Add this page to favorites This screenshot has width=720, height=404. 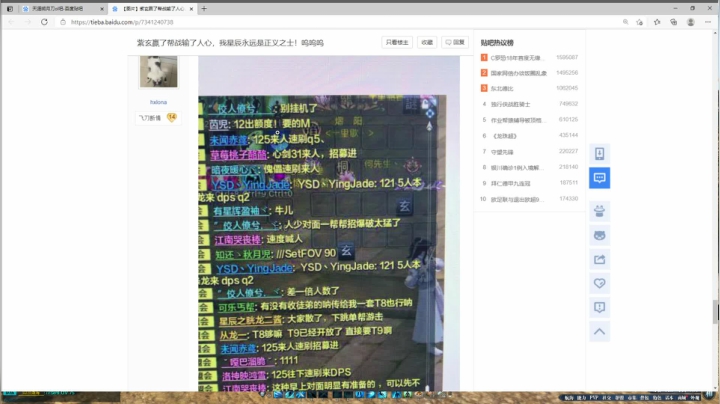tap(640, 22)
